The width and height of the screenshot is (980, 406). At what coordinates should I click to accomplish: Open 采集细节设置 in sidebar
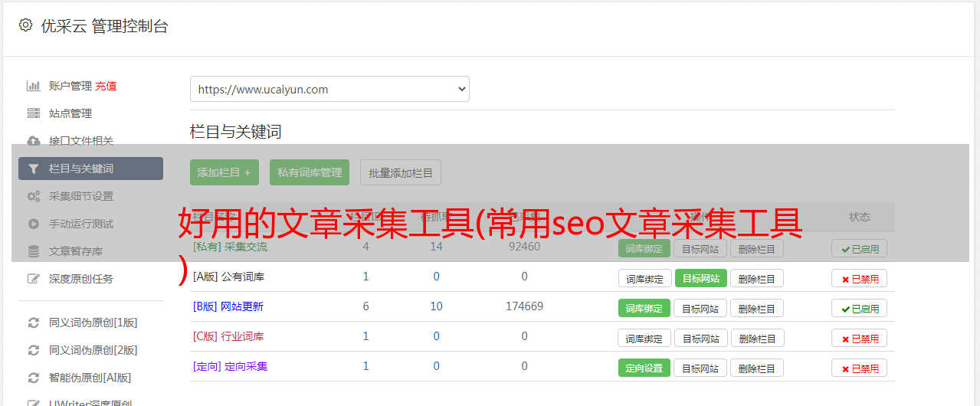(81, 196)
